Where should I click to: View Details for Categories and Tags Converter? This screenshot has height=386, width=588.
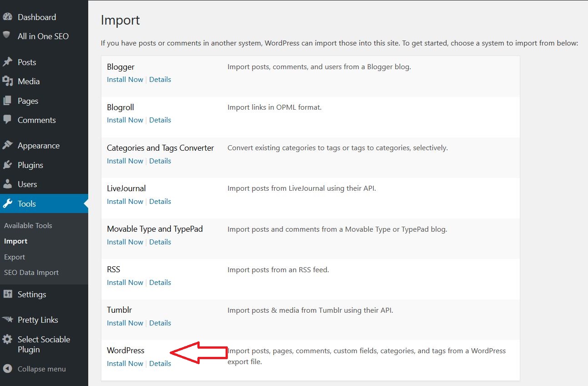[x=160, y=161]
